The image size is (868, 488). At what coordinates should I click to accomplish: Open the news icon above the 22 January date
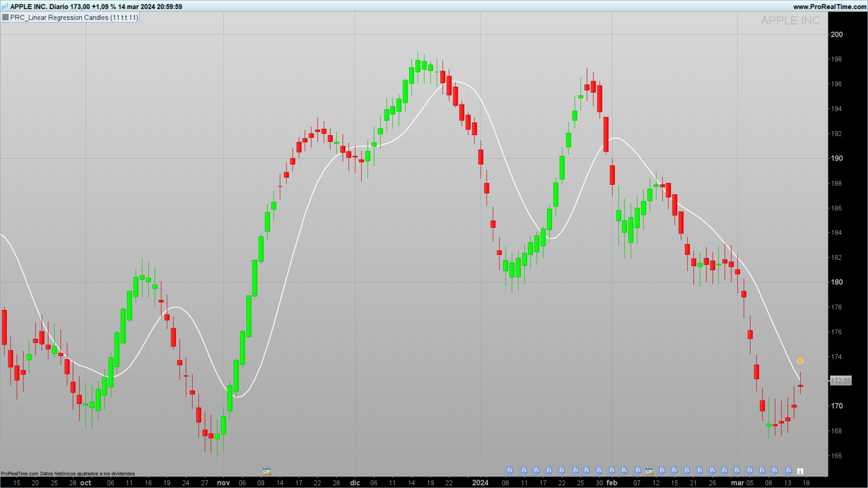[562, 470]
